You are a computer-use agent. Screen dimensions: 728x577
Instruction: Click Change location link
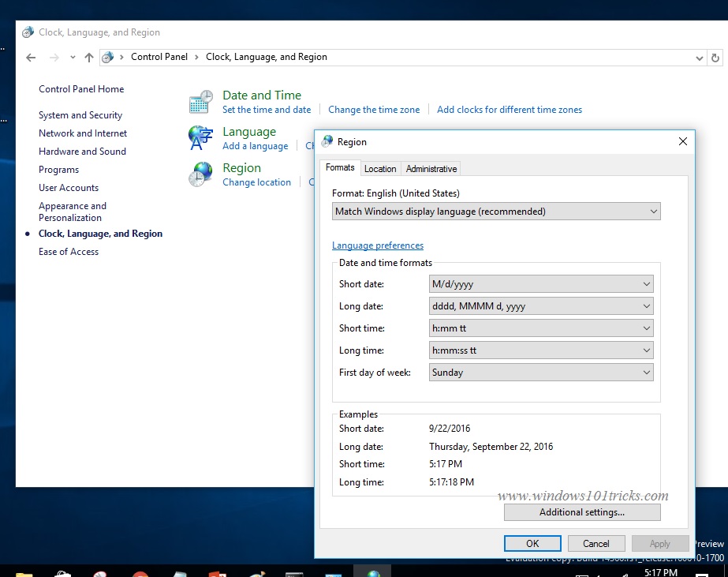pyautogui.click(x=257, y=182)
